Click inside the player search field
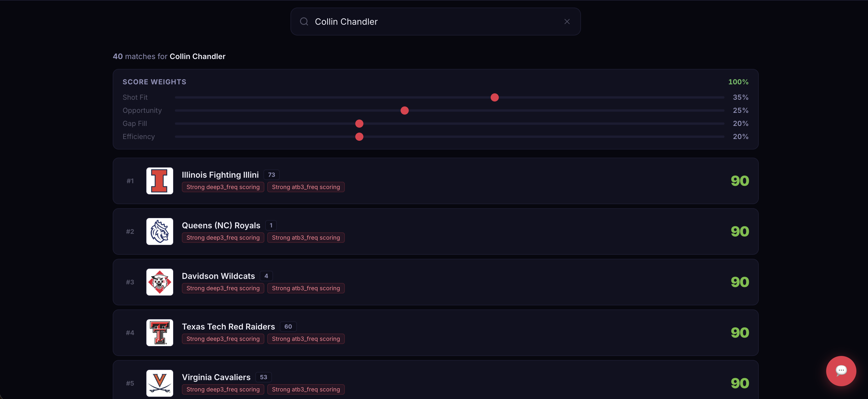Viewport: 868px width, 399px height. [435, 22]
